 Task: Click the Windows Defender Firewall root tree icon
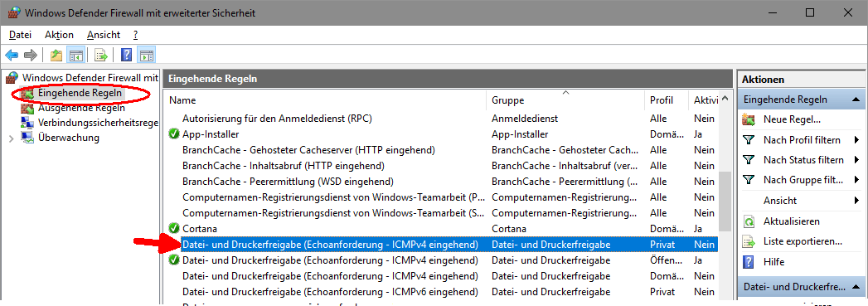click(12, 79)
